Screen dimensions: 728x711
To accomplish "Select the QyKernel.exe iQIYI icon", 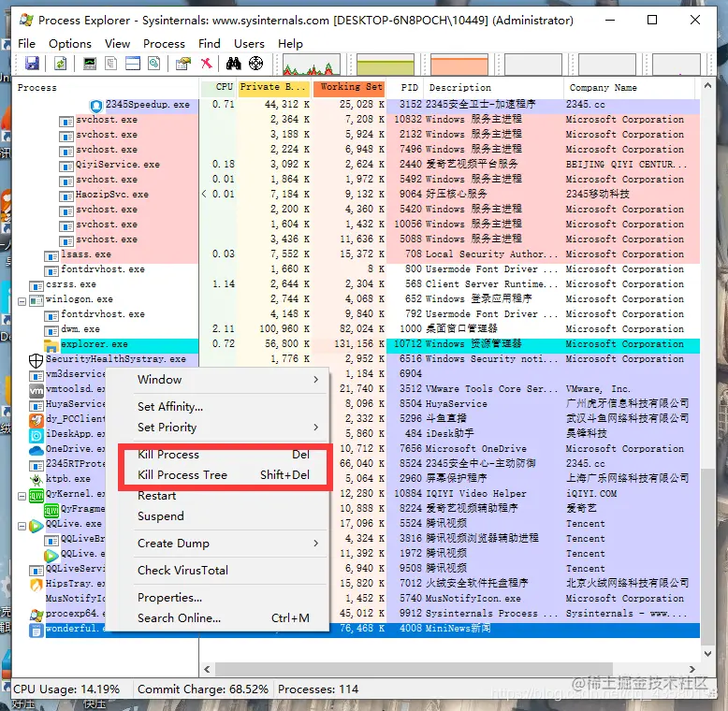I will point(36,496).
